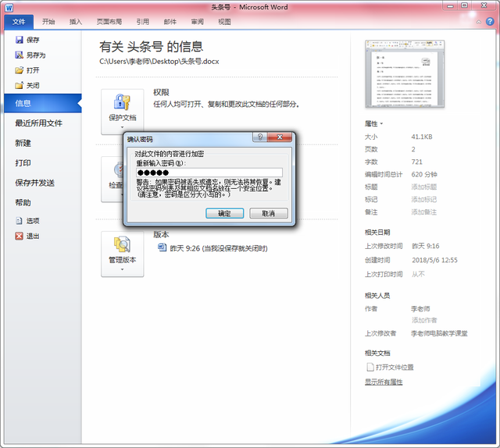The height and width of the screenshot is (448, 500).
Task: Close the Confirm Password dialog
Action: pos(280,137)
